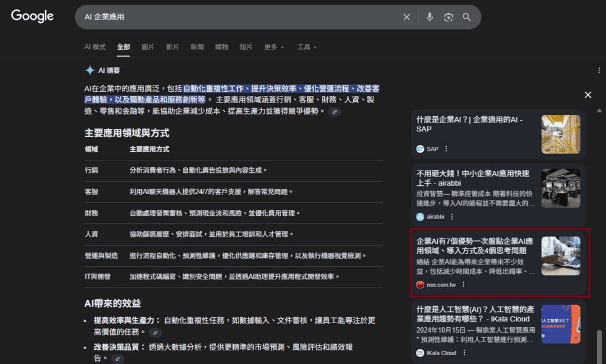Close the sources side panel
The height and width of the screenshot is (364, 606).
pyautogui.click(x=588, y=95)
